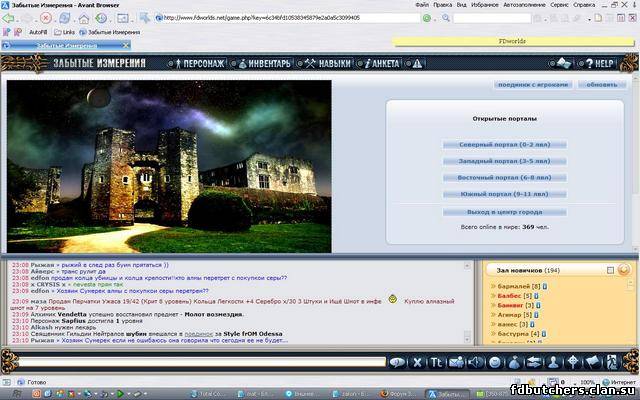
Task: Enter Восточный портал (6-8 лвл)
Action: tap(505, 178)
